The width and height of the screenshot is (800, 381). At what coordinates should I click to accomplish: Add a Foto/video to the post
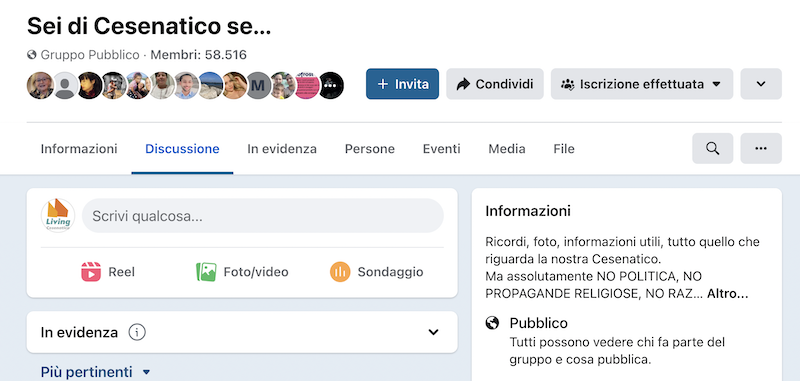[x=242, y=272]
